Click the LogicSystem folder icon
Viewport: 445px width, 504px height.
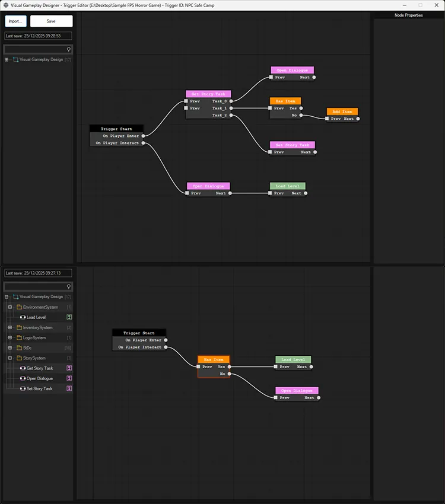19,338
